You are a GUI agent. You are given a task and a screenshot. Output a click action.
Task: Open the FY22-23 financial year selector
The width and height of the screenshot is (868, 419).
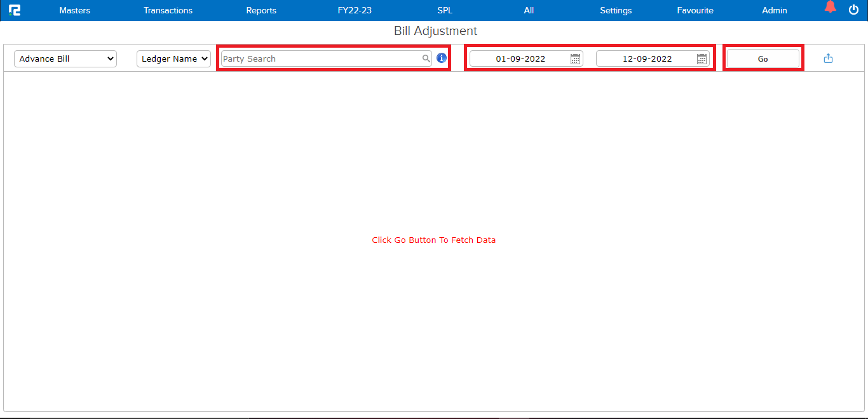(x=355, y=10)
